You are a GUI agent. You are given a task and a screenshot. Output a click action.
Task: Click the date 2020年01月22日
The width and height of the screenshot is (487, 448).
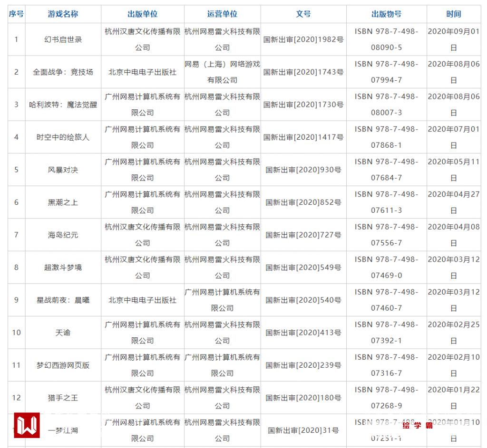(x=453, y=398)
